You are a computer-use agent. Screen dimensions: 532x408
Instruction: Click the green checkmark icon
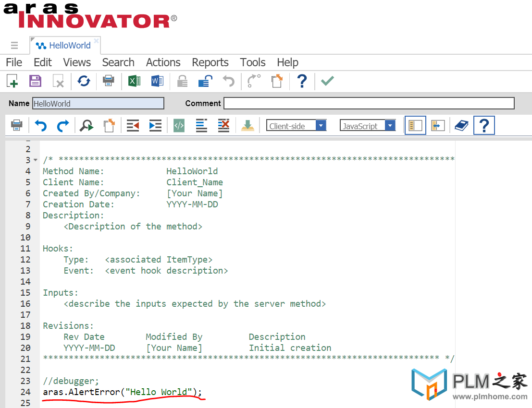[327, 81]
